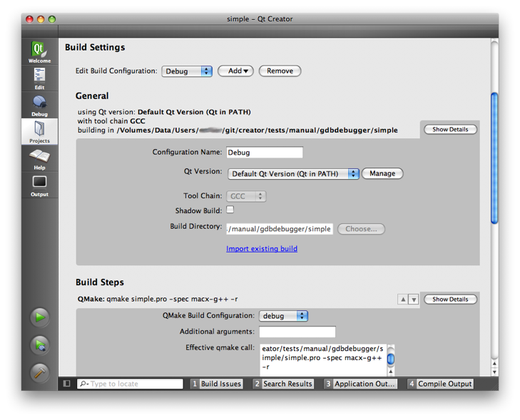Open Search Results pane
The image size is (520, 420).
pos(283,384)
